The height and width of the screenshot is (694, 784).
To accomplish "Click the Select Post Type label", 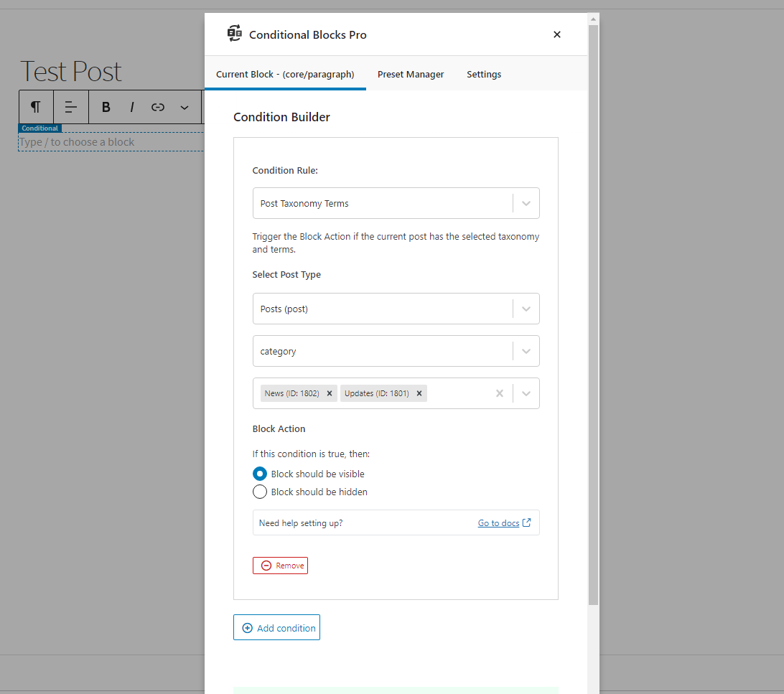I will coord(286,274).
